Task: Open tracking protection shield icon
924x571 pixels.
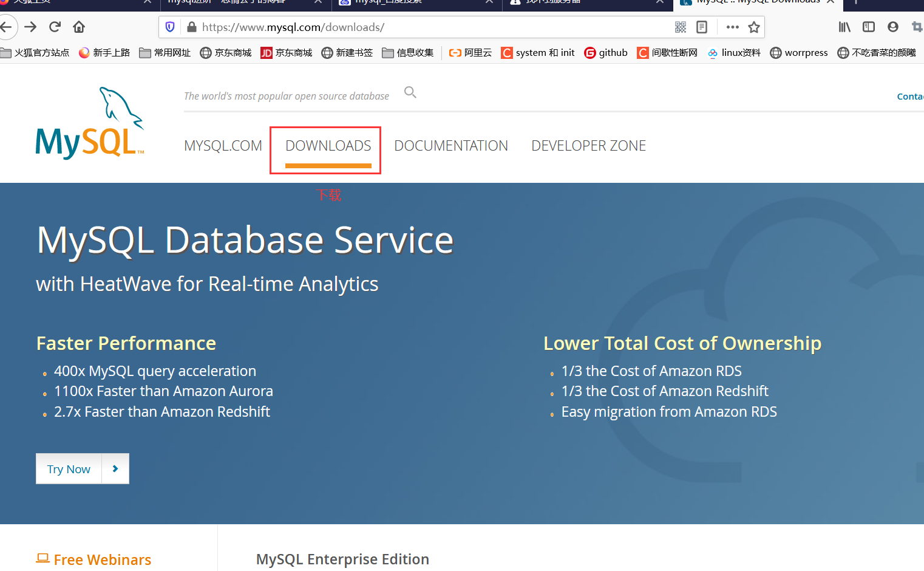Action: point(170,27)
